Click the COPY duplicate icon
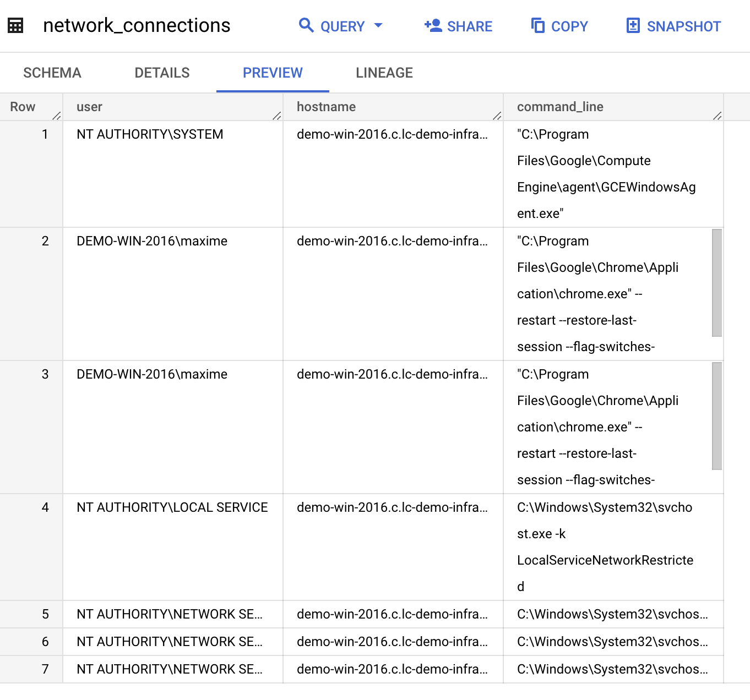Viewport: 750px width, 700px height. pos(537,25)
